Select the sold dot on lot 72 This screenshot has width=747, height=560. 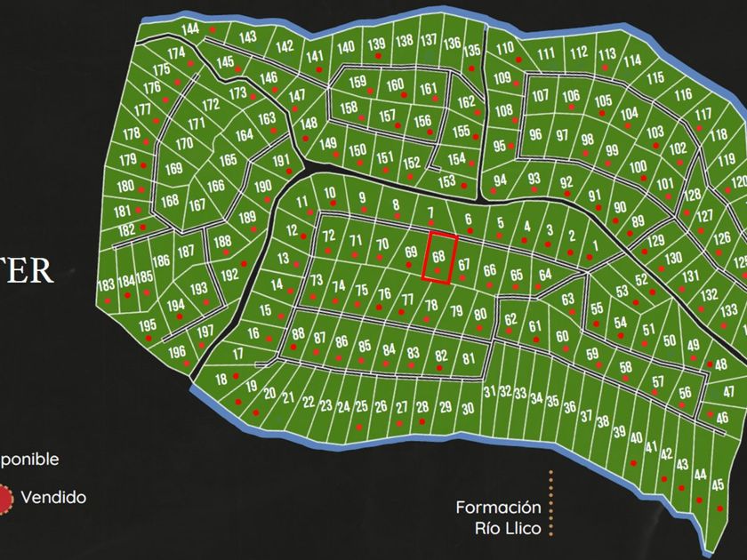[x=328, y=251]
